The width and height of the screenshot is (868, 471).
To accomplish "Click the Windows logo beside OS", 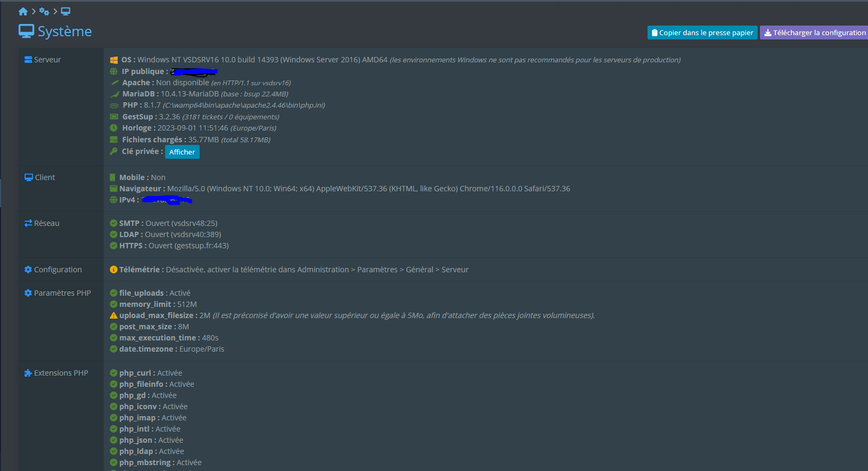I will click(113, 60).
